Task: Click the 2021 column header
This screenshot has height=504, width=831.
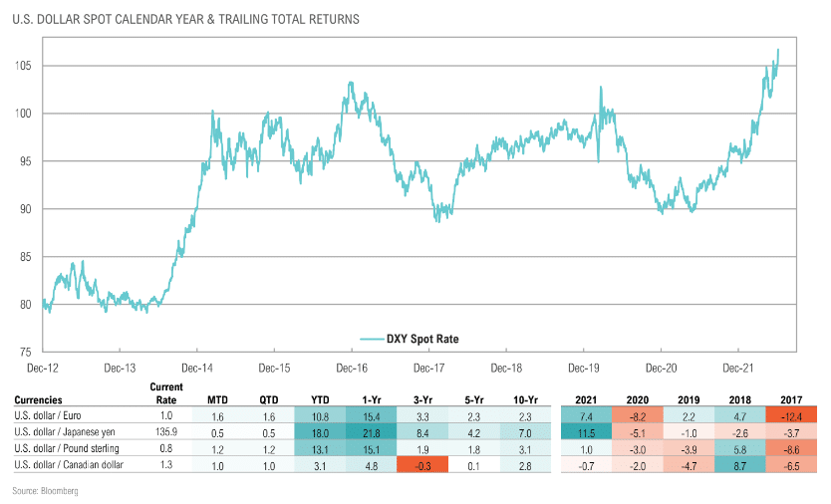Action: 586,400
